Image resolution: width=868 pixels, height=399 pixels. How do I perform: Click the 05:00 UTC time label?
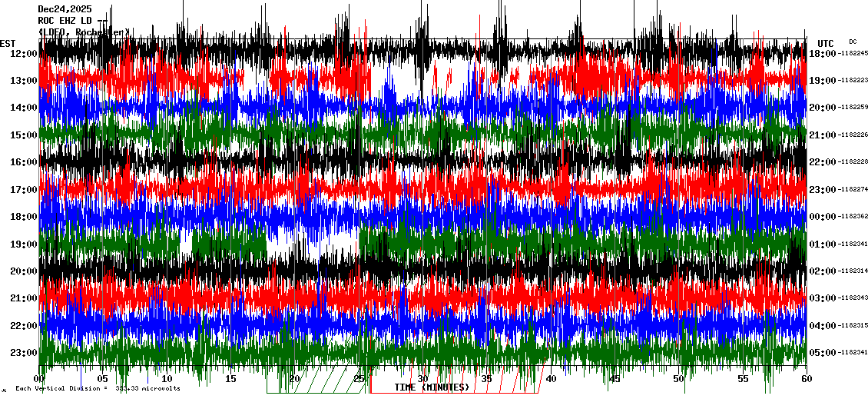coord(822,353)
